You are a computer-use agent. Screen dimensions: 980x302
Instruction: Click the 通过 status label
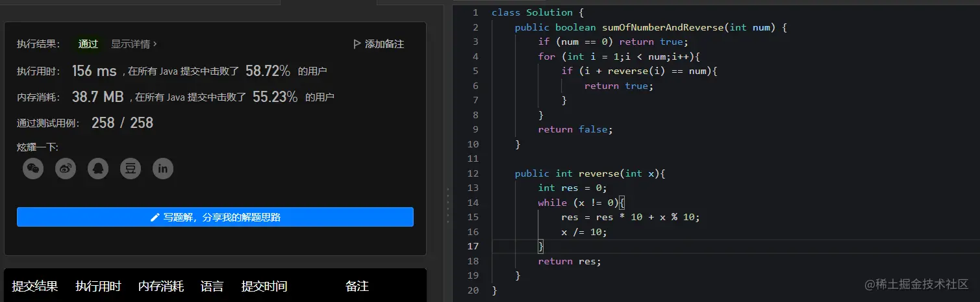pyautogui.click(x=88, y=44)
